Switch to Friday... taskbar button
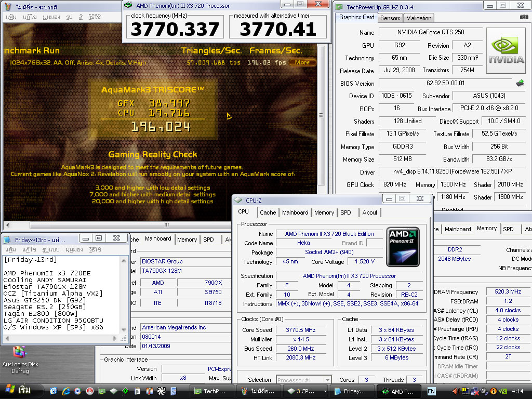Image resolution: width=532 pixels, height=399 pixels. 352,391
